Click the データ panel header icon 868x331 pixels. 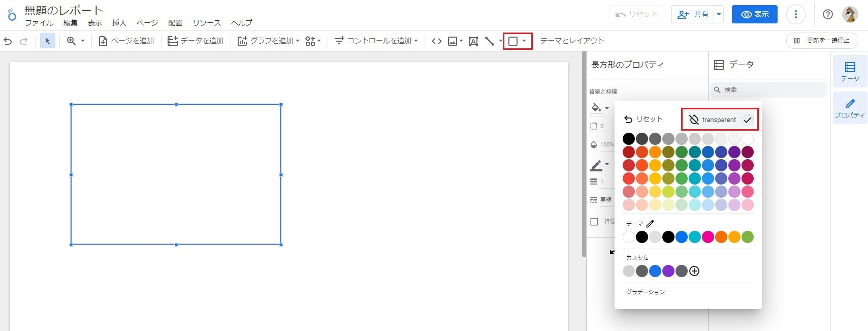click(x=719, y=65)
